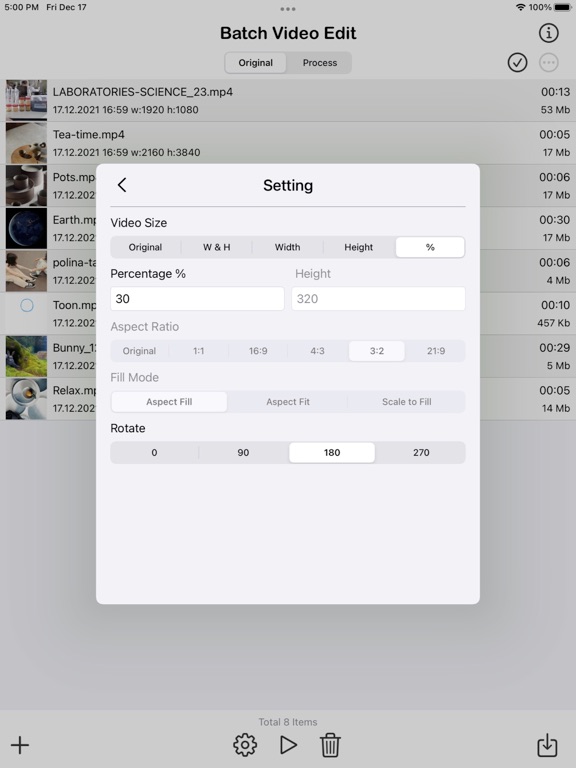Click the 4 Mb size of polina video

[x=558, y=280]
